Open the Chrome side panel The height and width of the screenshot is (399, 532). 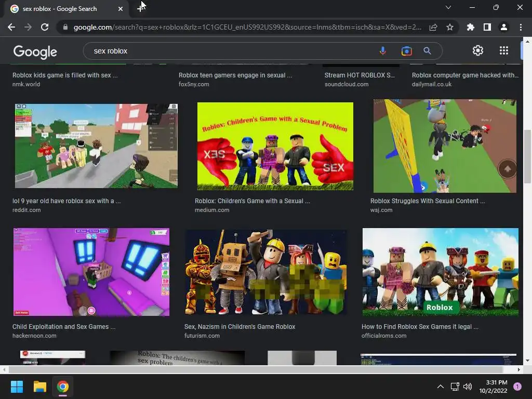(487, 27)
